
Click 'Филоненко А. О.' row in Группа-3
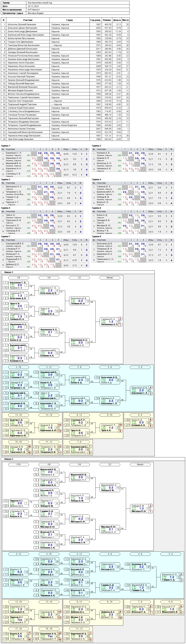click(x=42, y=188)
